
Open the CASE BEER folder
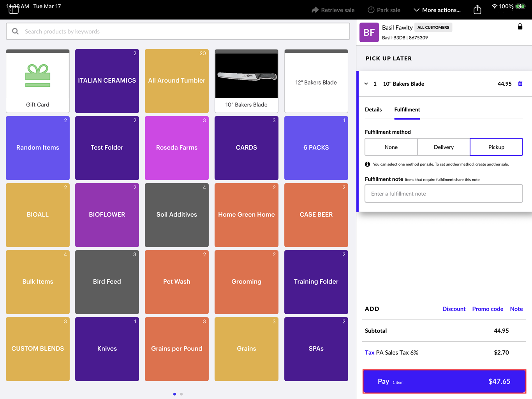tap(316, 215)
